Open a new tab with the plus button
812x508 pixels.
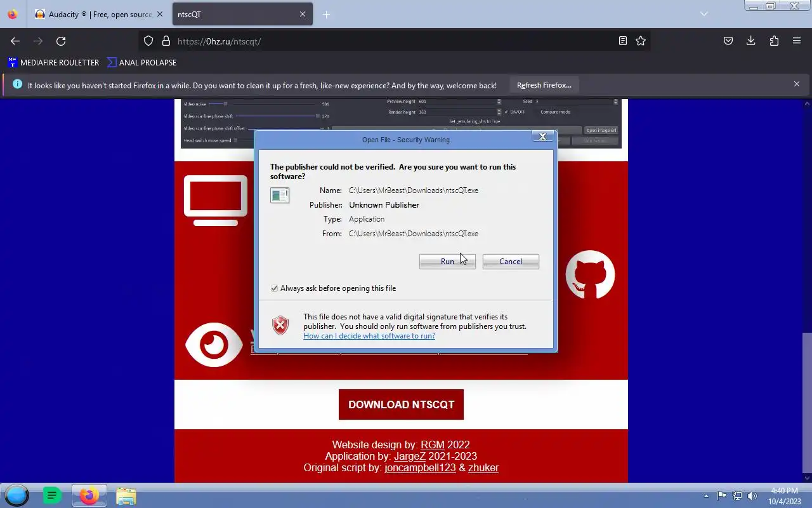(326, 14)
